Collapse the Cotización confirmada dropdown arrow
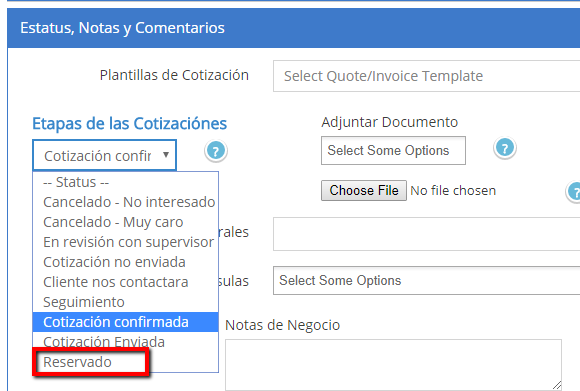The height and width of the screenshot is (391, 580). point(166,155)
